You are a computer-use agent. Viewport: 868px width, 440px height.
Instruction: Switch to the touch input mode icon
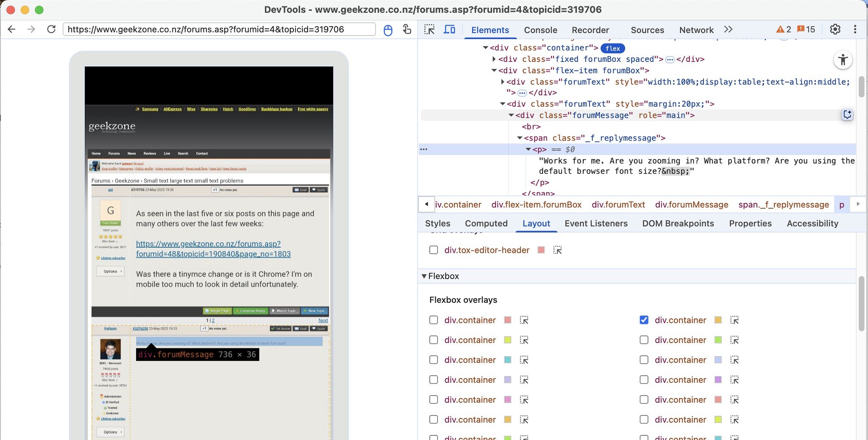click(406, 29)
